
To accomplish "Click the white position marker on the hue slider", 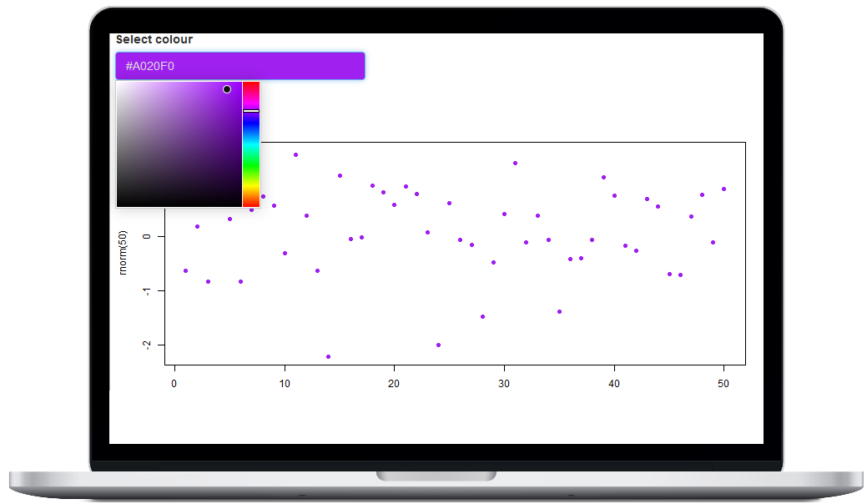I will (x=251, y=111).
